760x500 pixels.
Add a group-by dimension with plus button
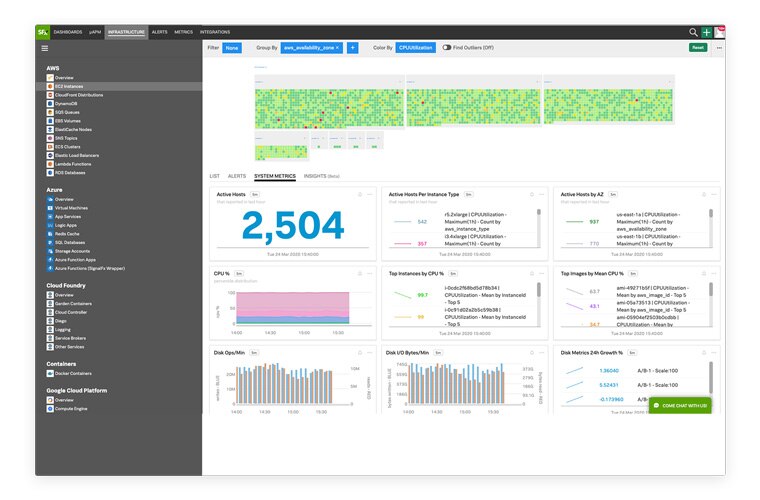[352, 47]
